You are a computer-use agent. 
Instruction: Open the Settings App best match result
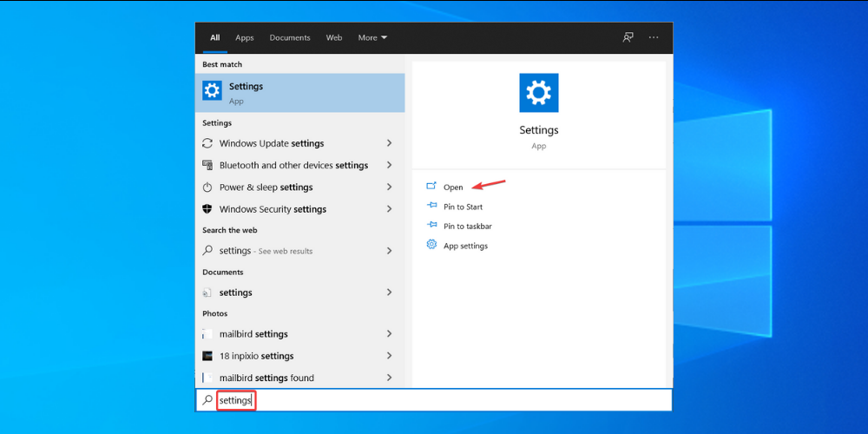click(x=300, y=93)
